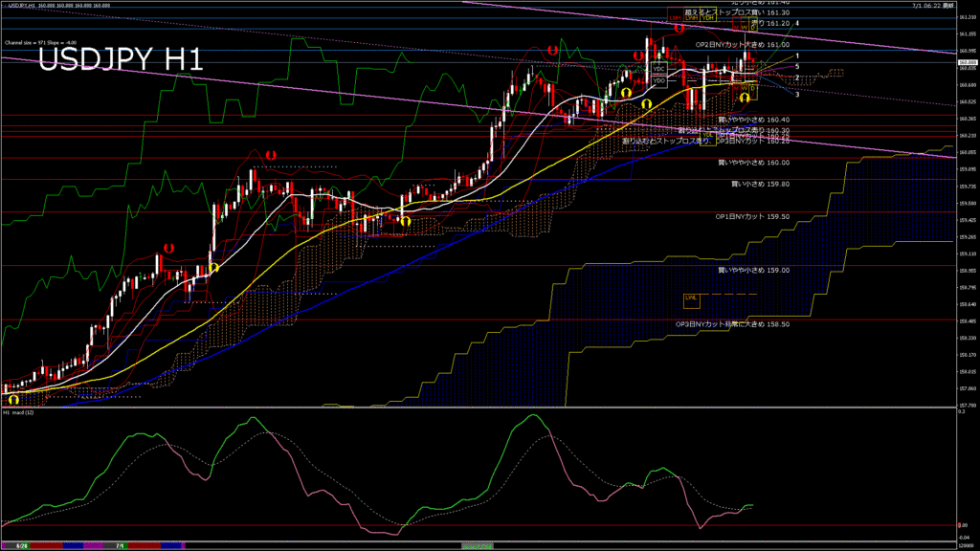Click the large USDJPY H1 chart title

pyautogui.click(x=121, y=59)
